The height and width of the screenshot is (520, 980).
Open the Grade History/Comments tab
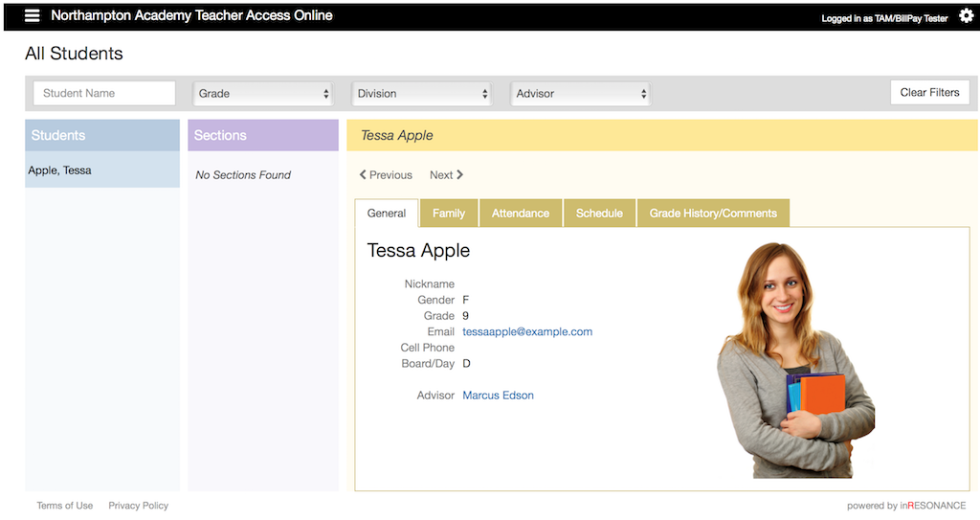(x=713, y=214)
